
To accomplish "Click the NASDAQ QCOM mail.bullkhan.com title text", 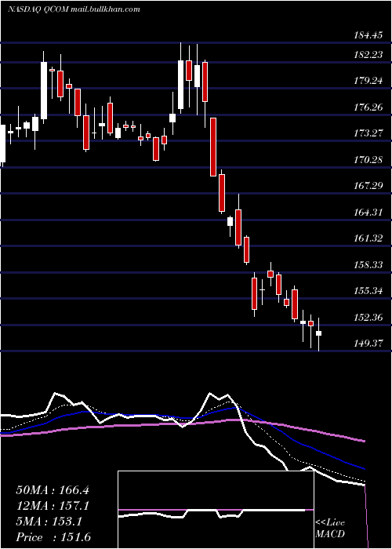I will click(74, 9).
